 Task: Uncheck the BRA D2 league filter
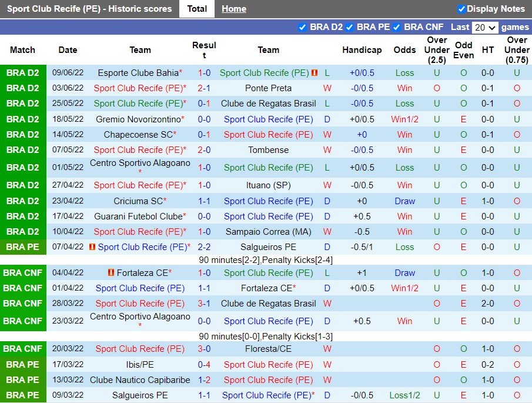302,27
